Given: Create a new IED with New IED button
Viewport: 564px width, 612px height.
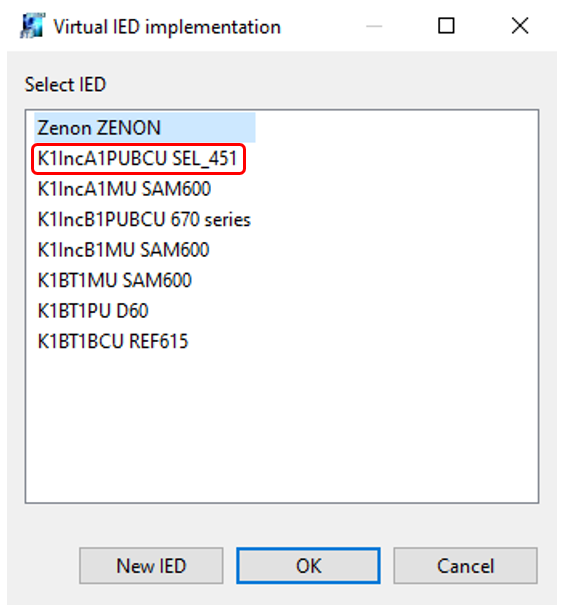Looking at the screenshot, I should pos(151,566).
